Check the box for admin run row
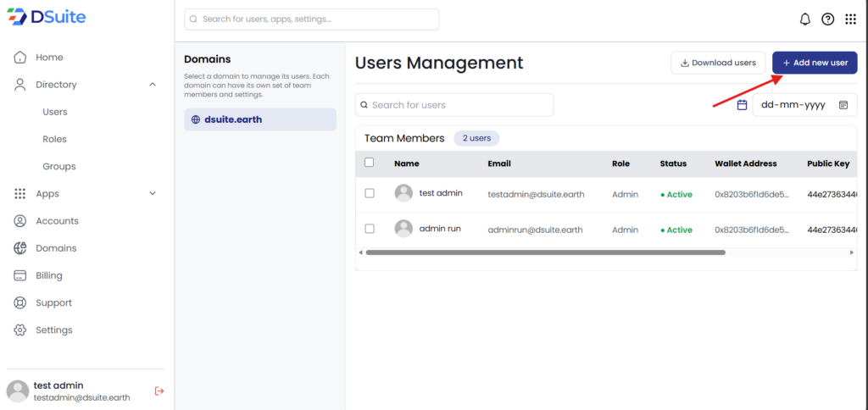 click(370, 229)
